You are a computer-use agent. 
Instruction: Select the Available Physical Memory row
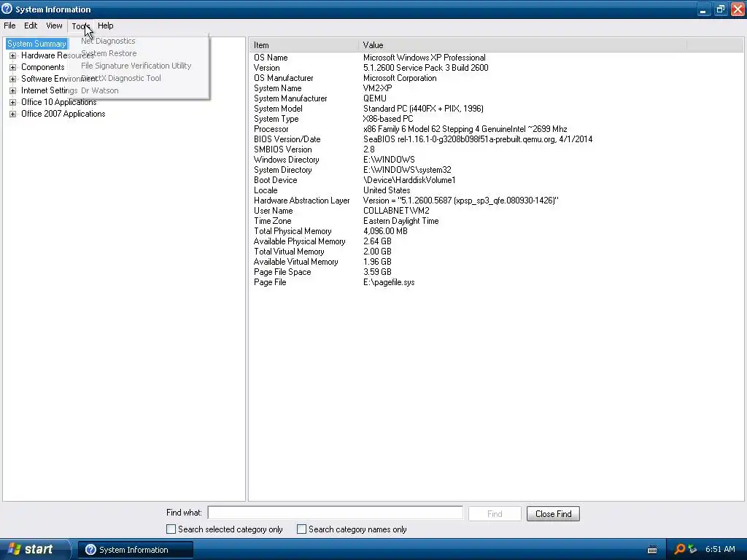pos(495,242)
